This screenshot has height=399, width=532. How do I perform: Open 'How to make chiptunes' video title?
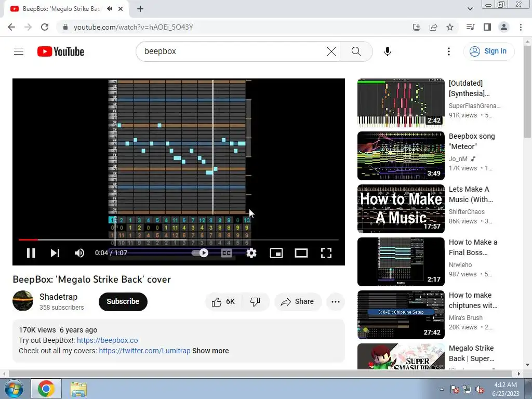coord(473,300)
